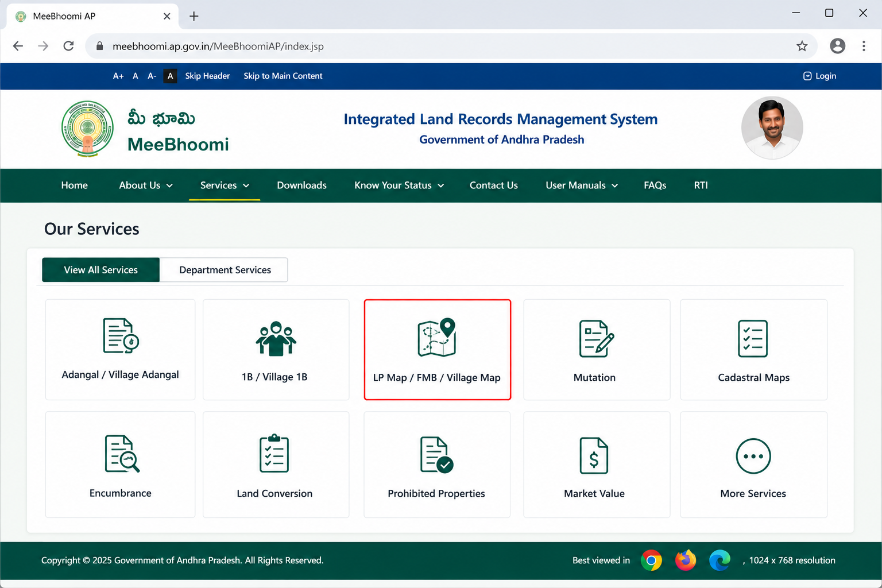Close the MeeBhoomi AP browser tab
Image resolution: width=882 pixels, height=588 pixels.
point(167,16)
